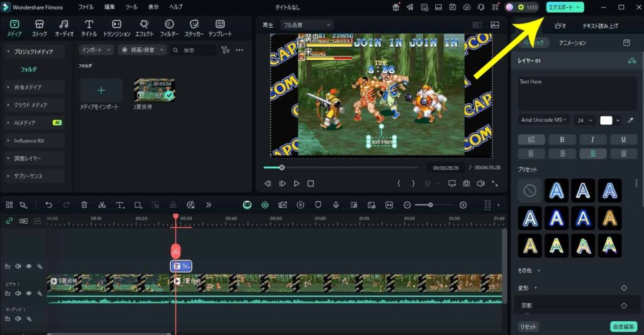The image size is (644, 335).
Task: Toggle the timeline link icon
Action: click(9, 221)
